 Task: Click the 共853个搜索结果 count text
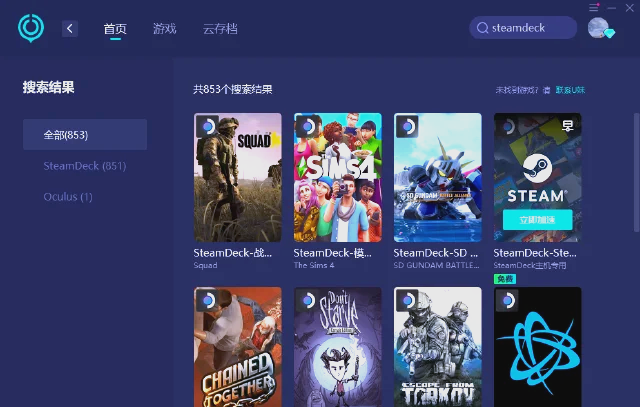(233, 89)
